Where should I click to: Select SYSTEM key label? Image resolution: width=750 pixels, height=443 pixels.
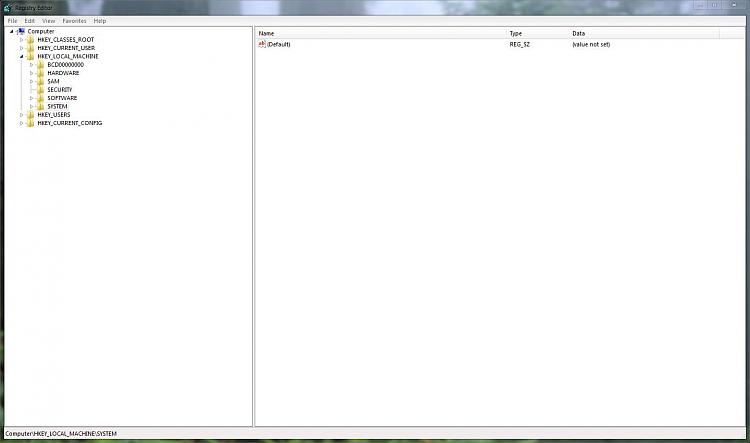pyautogui.click(x=57, y=106)
